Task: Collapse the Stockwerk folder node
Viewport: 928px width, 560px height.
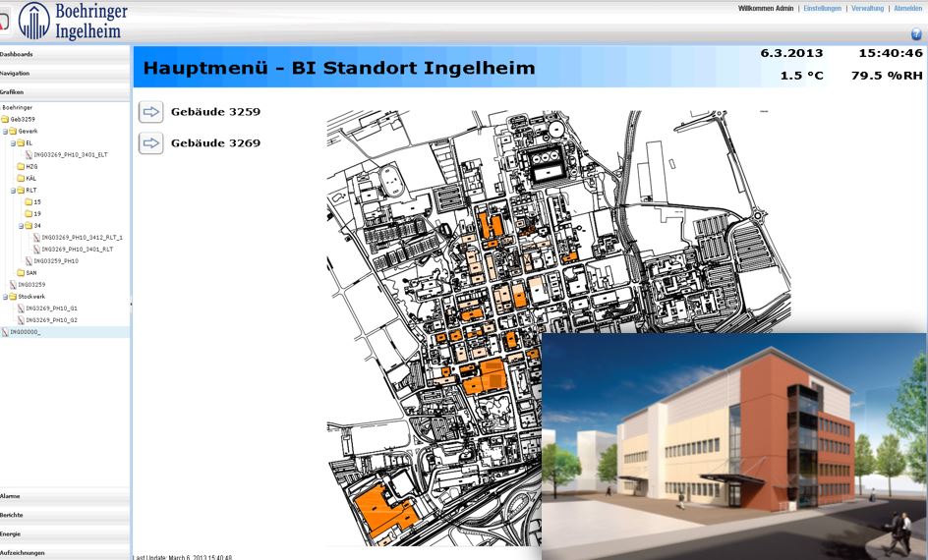Action: click(x=5, y=297)
